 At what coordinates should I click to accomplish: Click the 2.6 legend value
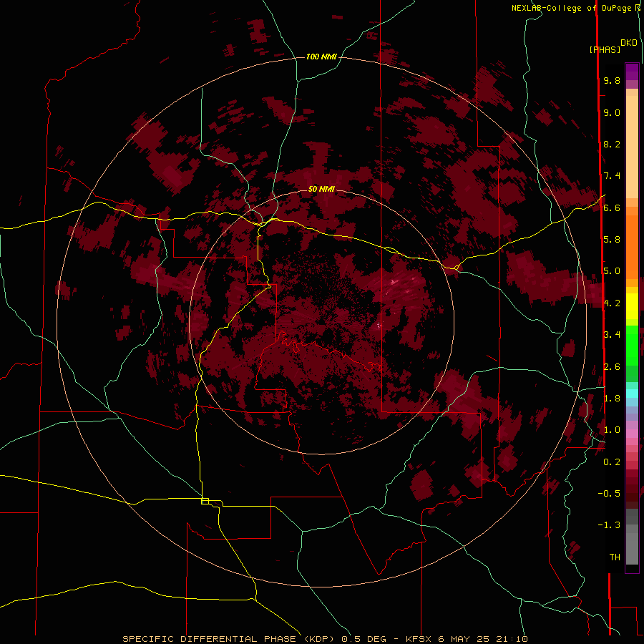coord(612,366)
